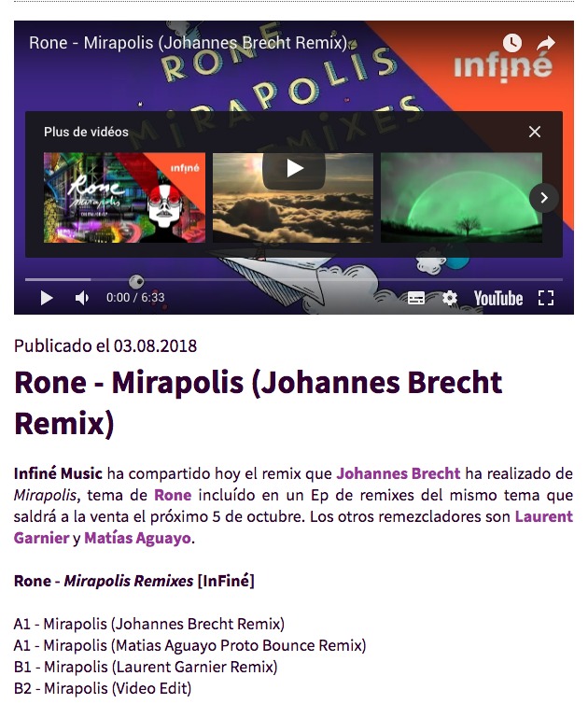This screenshot has height=704, width=588.
Task: Open the Rone artist link
Action: [x=173, y=495]
